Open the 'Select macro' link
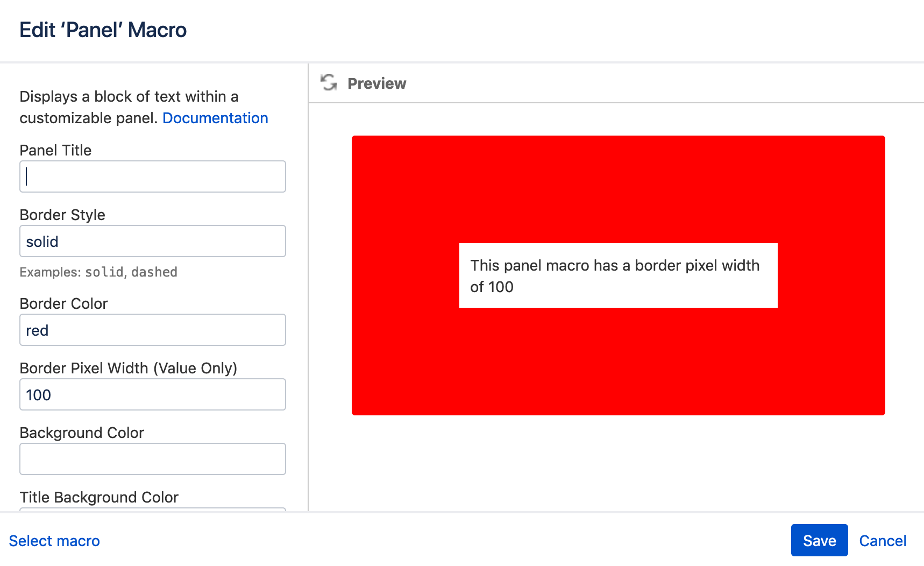This screenshot has height=566, width=924. 54,541
